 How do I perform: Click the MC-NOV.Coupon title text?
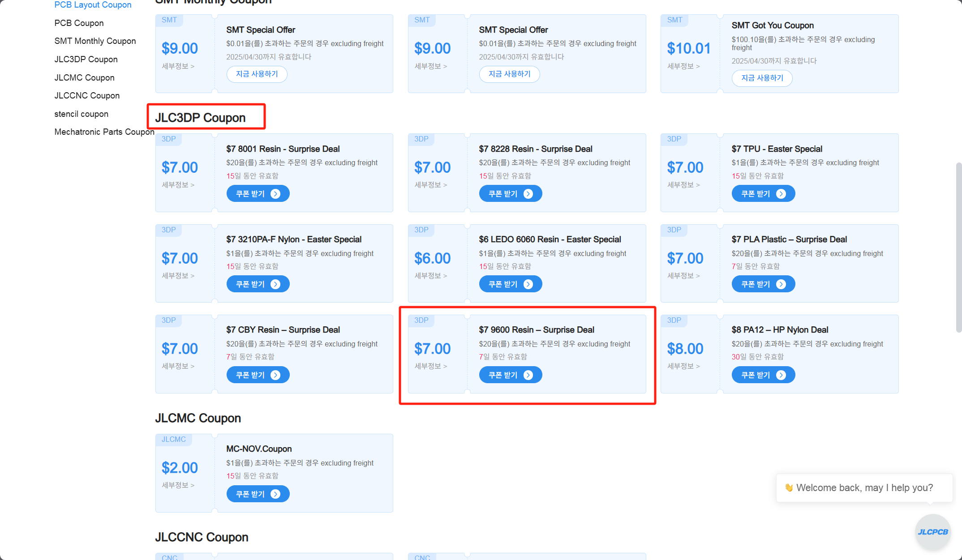click(x=259, y=449)
